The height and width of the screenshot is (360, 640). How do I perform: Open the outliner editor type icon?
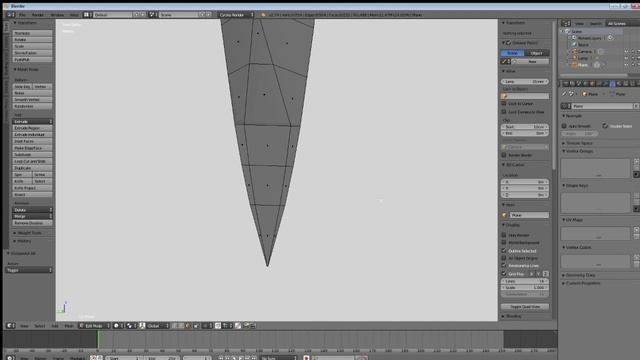565,24
